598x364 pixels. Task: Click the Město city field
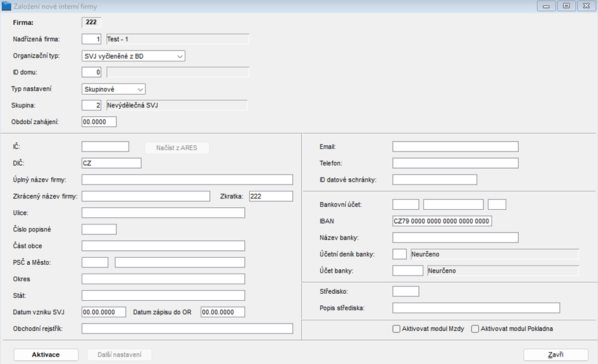(x=180, y=262)
